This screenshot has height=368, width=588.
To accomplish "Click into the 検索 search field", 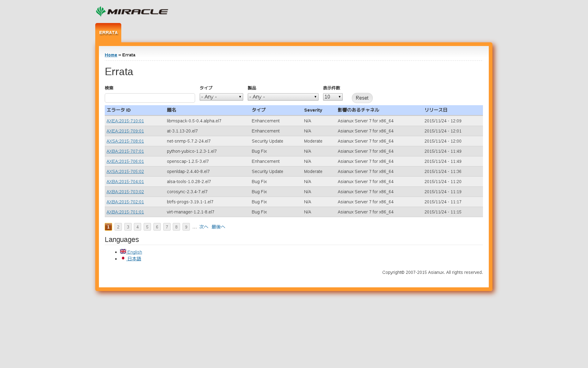I will tap(150, 98).
